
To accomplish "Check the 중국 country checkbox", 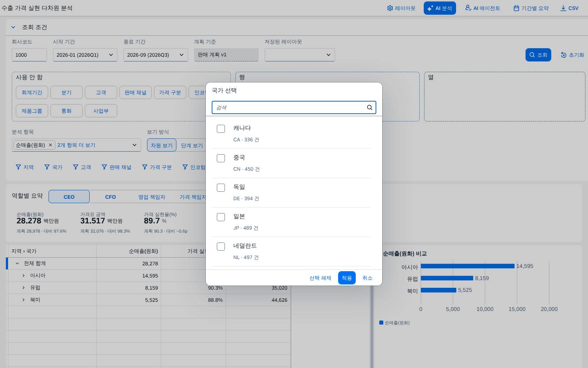I will coord(221,158).
